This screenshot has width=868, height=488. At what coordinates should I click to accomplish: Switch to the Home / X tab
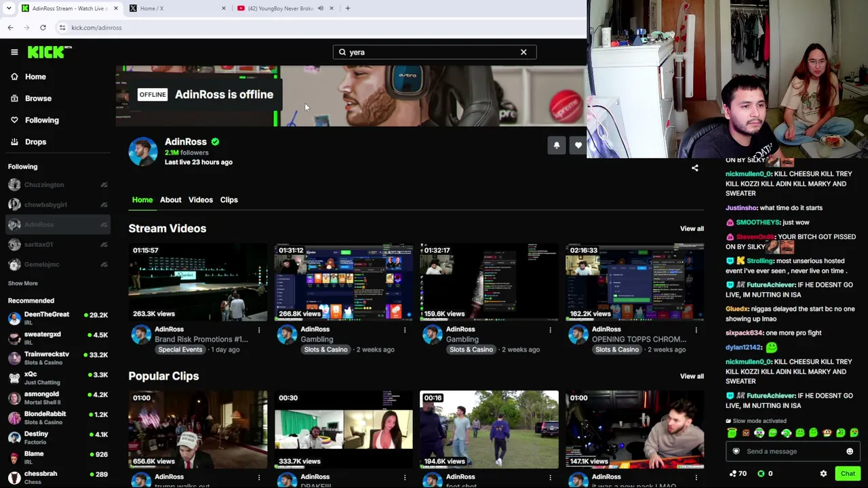(x=178, y=8)
